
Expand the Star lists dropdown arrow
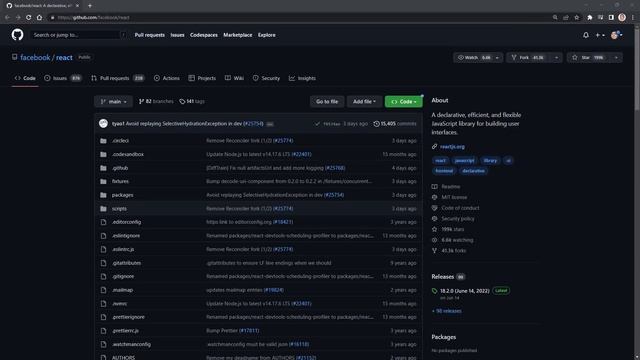coord(616,58)
